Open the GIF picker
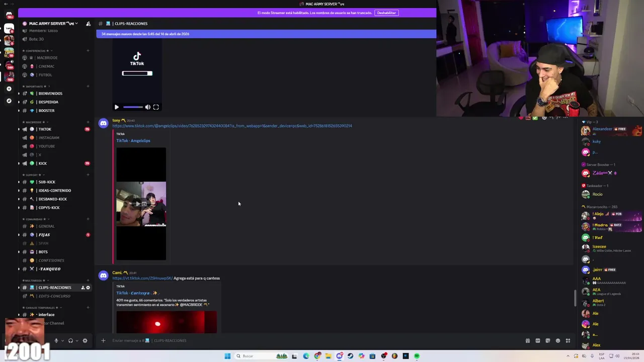Viewport: 644px width, 362px height. coord(538,340)
